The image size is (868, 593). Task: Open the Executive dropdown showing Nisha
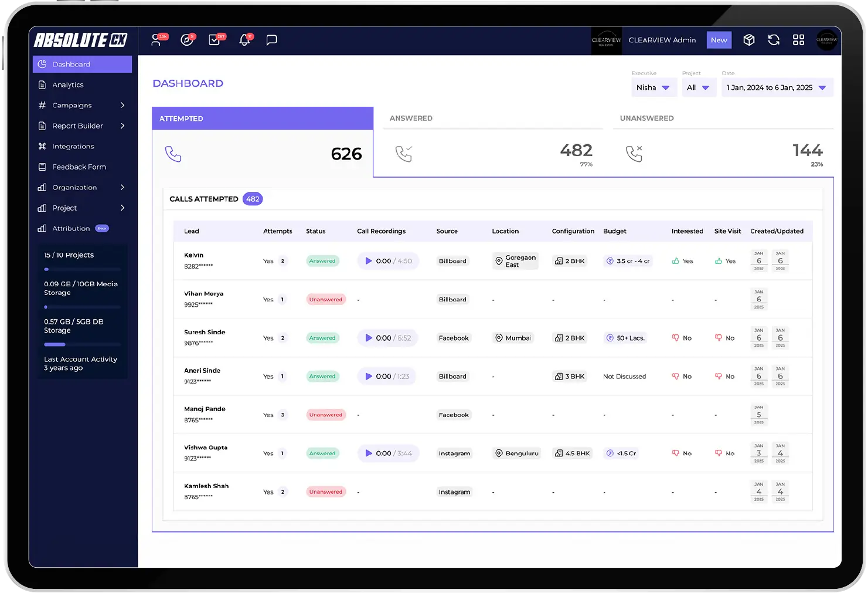652,87
